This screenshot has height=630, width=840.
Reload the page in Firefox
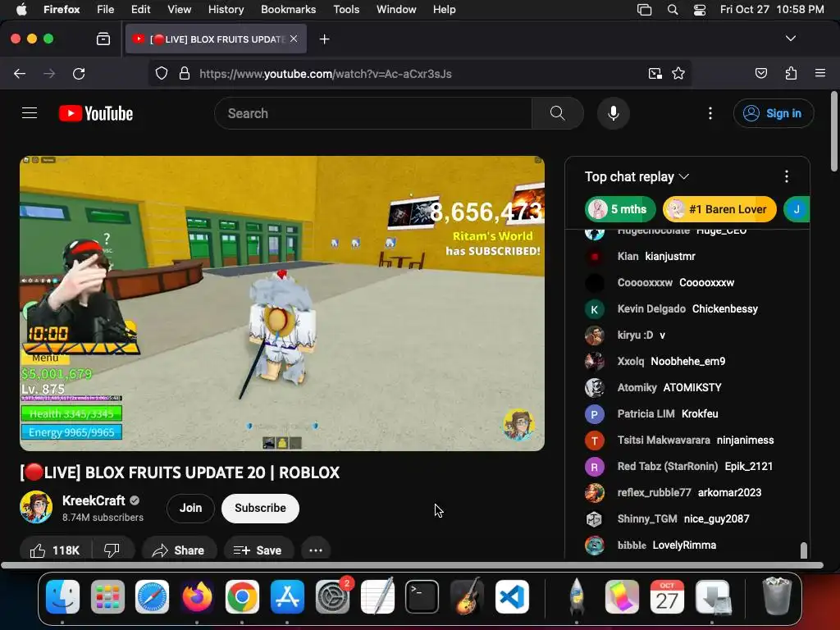79,73
